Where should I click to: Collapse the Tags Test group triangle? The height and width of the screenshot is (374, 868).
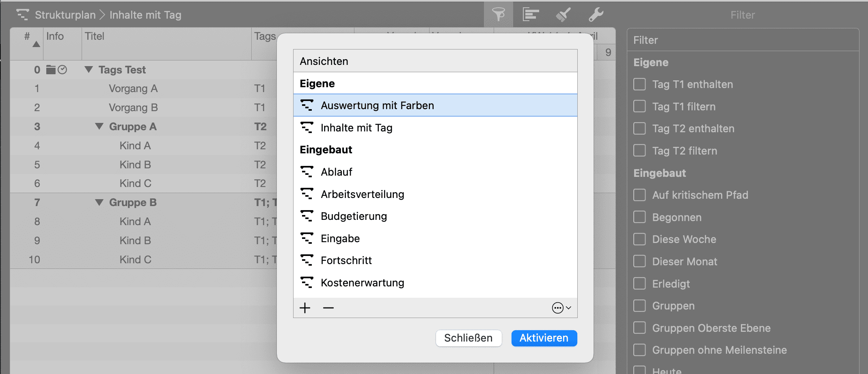click(x=88, y=69)
